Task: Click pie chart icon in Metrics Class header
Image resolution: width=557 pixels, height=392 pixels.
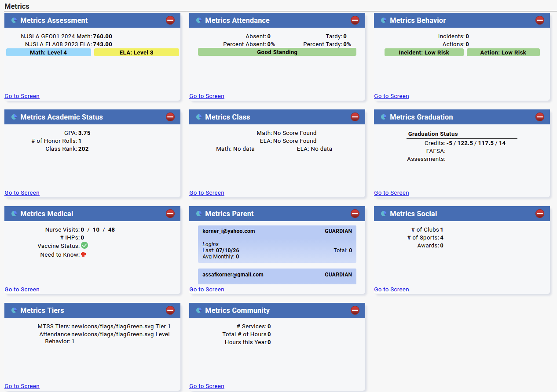Action: coord(199,117)
